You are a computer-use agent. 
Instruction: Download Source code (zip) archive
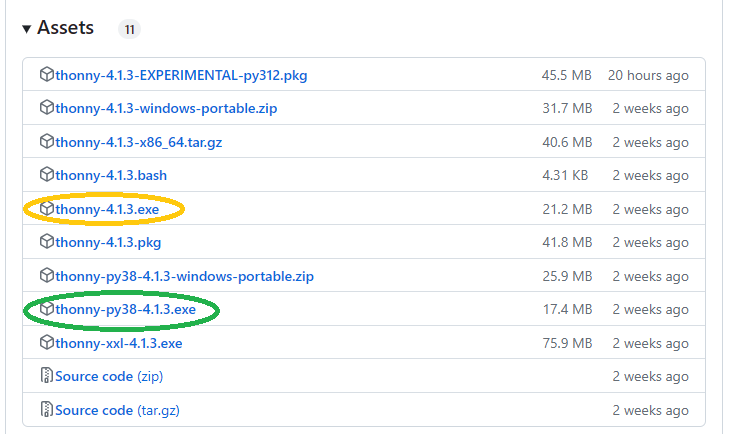click(x=109, y=377)
